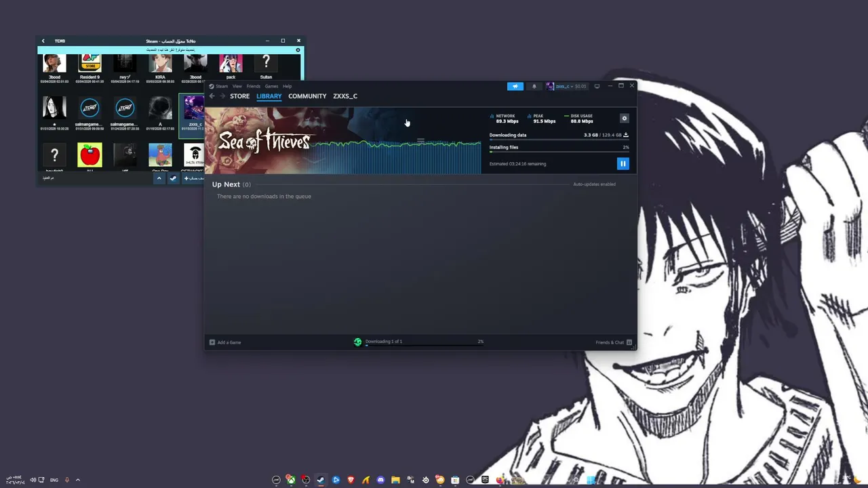Open Epic Games from the taskbar

point(485,480)
